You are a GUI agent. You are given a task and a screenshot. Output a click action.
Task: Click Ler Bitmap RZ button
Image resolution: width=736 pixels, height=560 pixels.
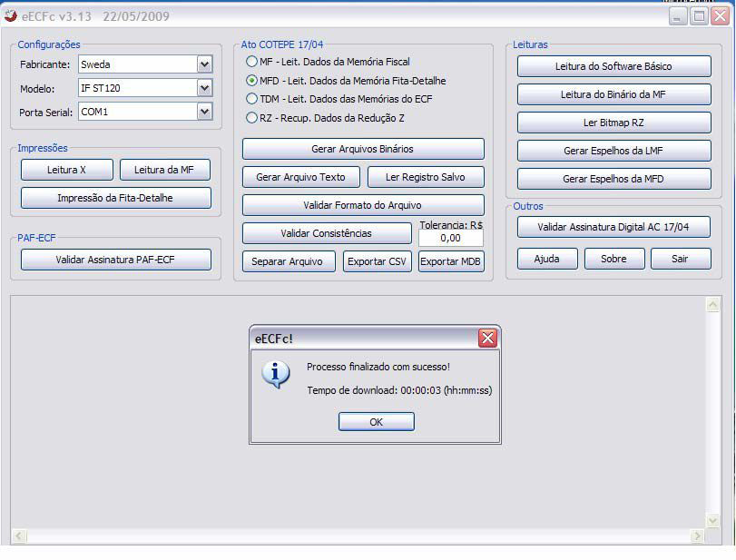click(x=613, y=123)
